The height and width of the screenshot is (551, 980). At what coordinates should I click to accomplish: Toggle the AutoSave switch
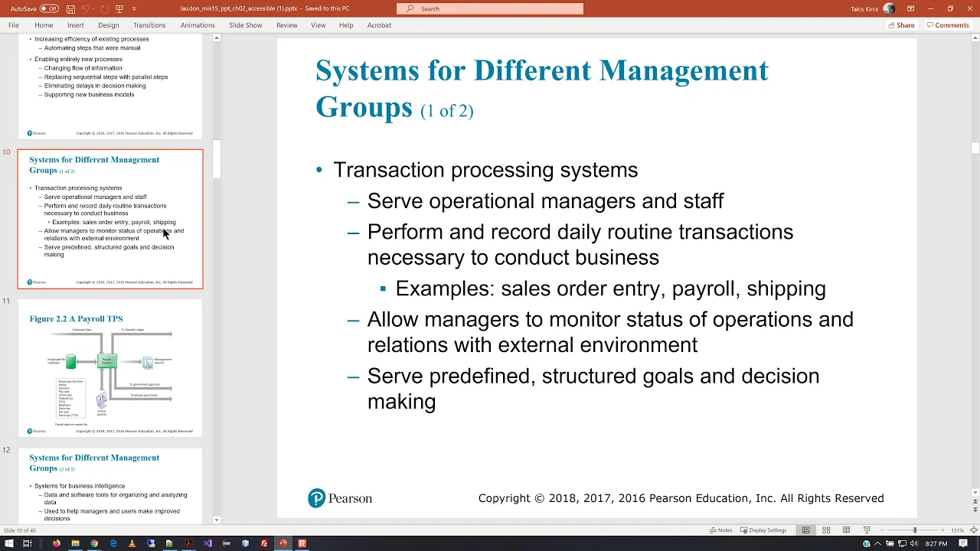(x=49, y=8)
